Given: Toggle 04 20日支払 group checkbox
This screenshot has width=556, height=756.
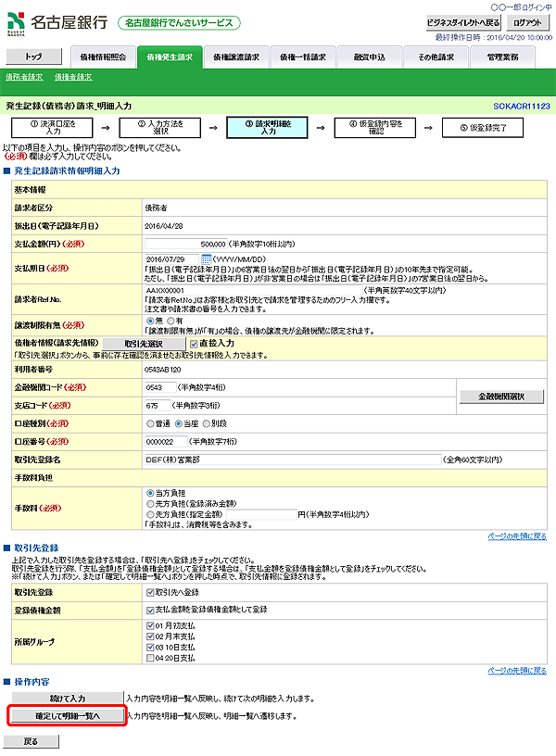Looking at the screenshot, I should (x=150, y=658).
